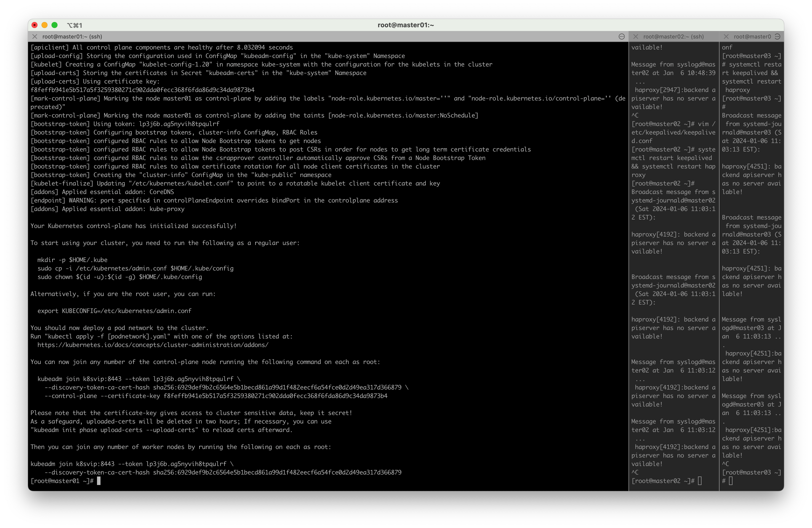The width and height of the screenshot is (812, 528).
Task: Click '[upload-config] Storing the configuration' line
Action: pos(218,56)
